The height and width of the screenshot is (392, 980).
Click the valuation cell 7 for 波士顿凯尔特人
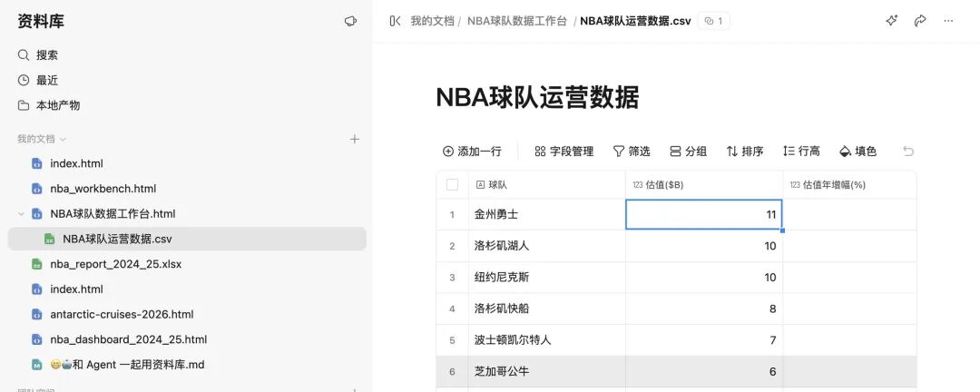pos(704,340)
